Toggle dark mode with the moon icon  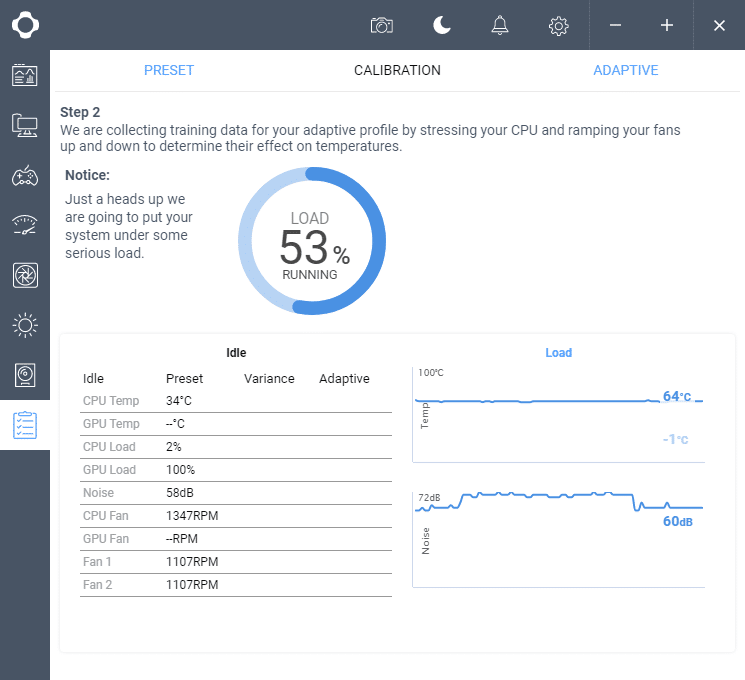pos(441,25)
